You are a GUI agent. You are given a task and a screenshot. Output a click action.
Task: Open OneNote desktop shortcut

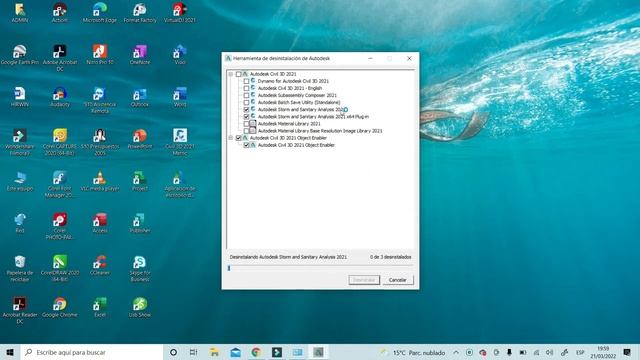[x=140, y=55]
